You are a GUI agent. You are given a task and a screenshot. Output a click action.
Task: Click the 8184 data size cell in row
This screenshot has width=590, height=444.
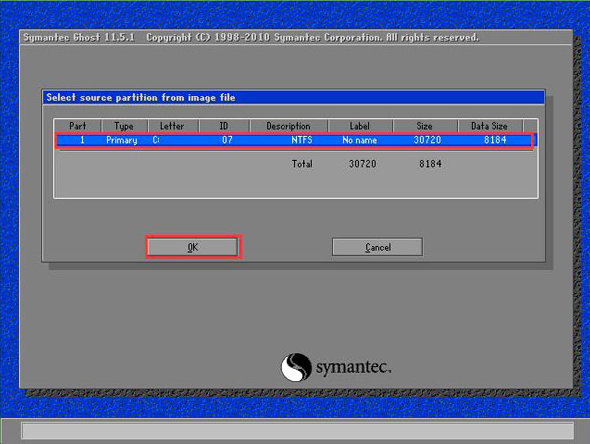(x=495, y=140)
